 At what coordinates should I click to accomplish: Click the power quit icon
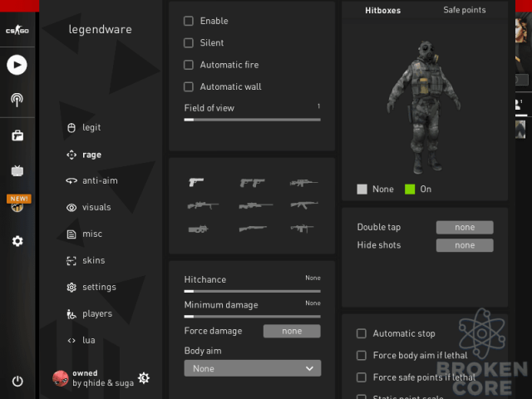click(17, 382)
